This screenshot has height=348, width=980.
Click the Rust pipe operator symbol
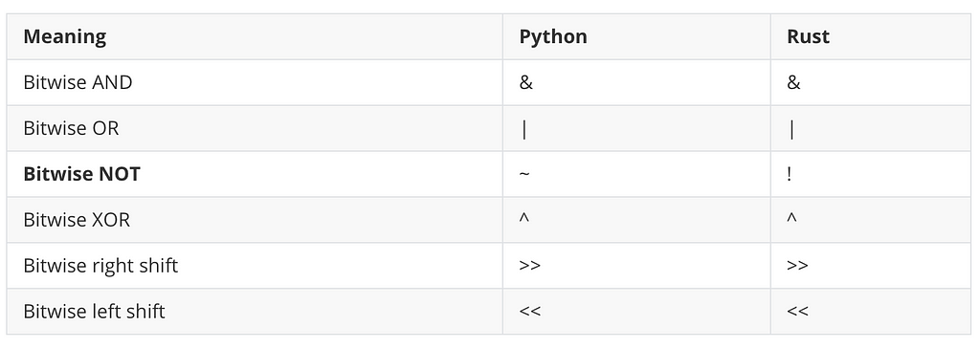tap(791, 129)
